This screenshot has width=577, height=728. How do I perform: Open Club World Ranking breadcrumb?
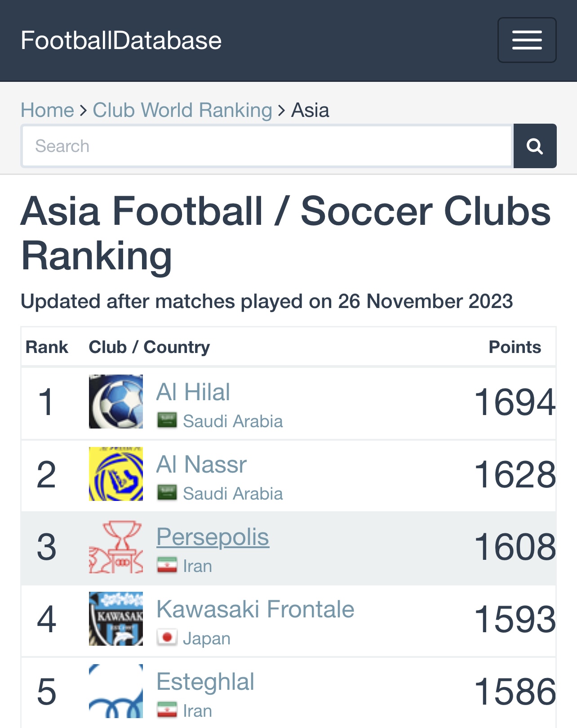182,110
